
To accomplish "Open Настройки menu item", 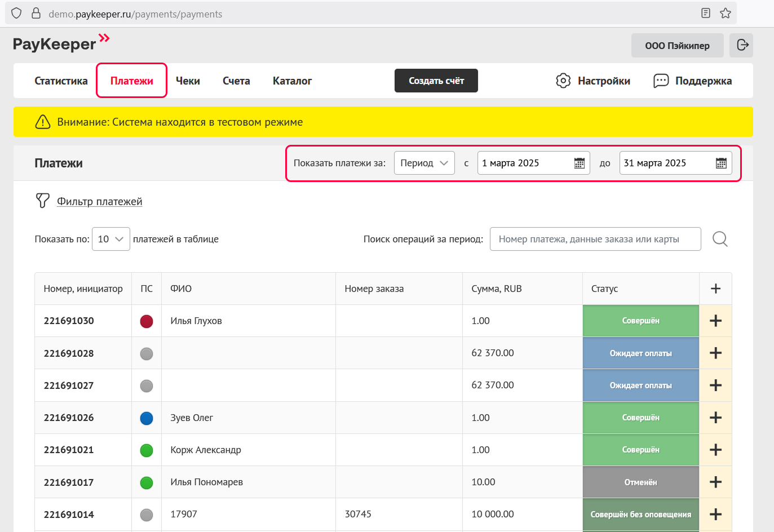I will 604,81.
